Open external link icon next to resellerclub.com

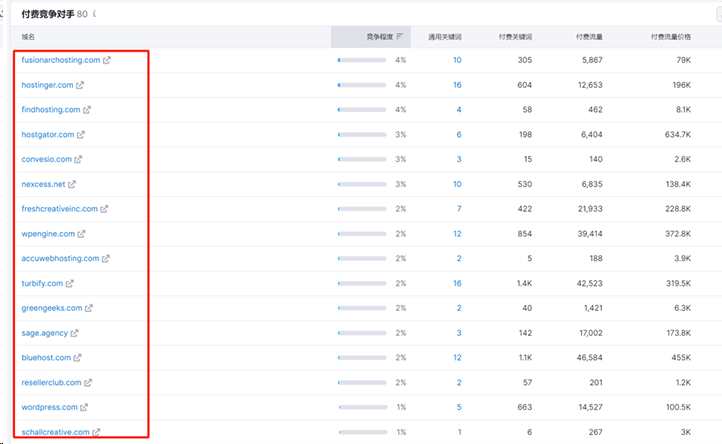tap(88, 383)
